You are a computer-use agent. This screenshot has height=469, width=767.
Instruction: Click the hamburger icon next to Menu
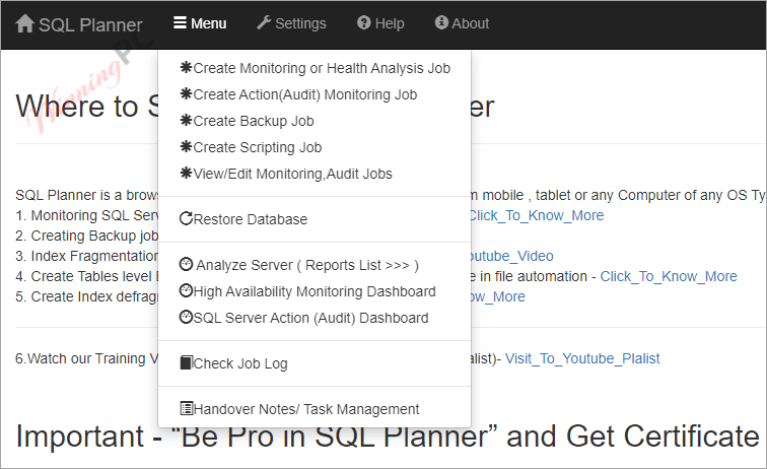point(180,22)
